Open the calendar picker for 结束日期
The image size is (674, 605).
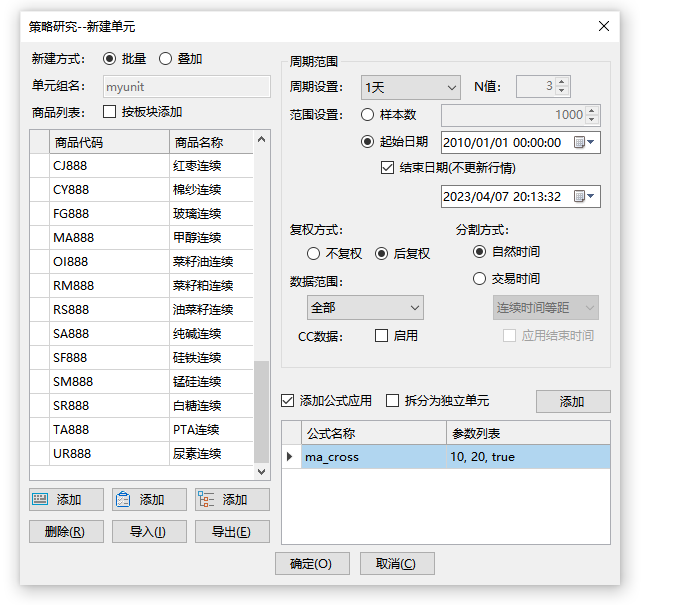[586, 197]
